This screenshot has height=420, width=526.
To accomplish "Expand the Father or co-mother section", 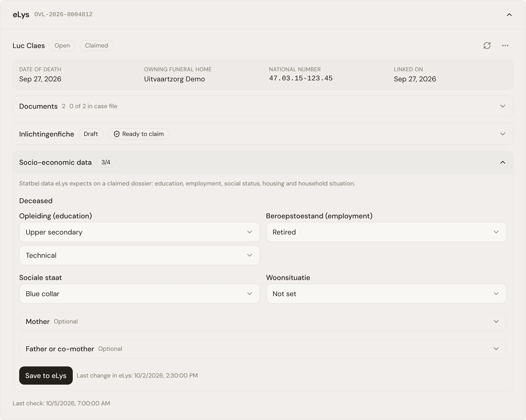I will [x=263, y=349].
